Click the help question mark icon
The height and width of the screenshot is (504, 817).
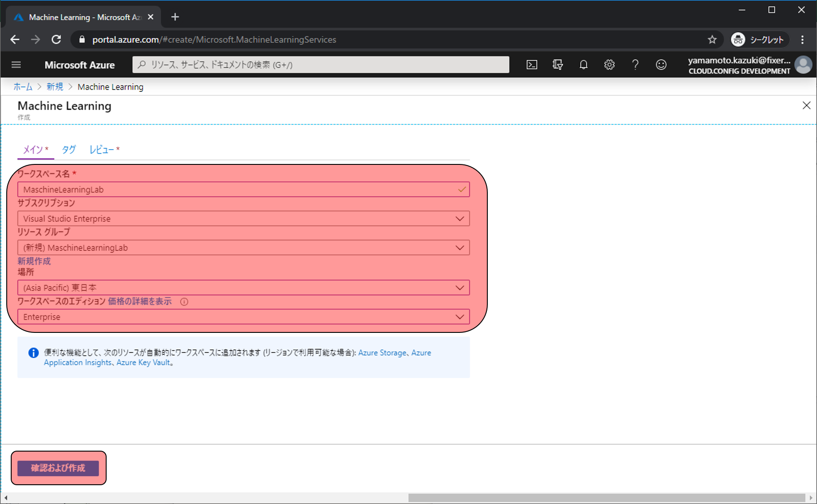coord(635,65)
